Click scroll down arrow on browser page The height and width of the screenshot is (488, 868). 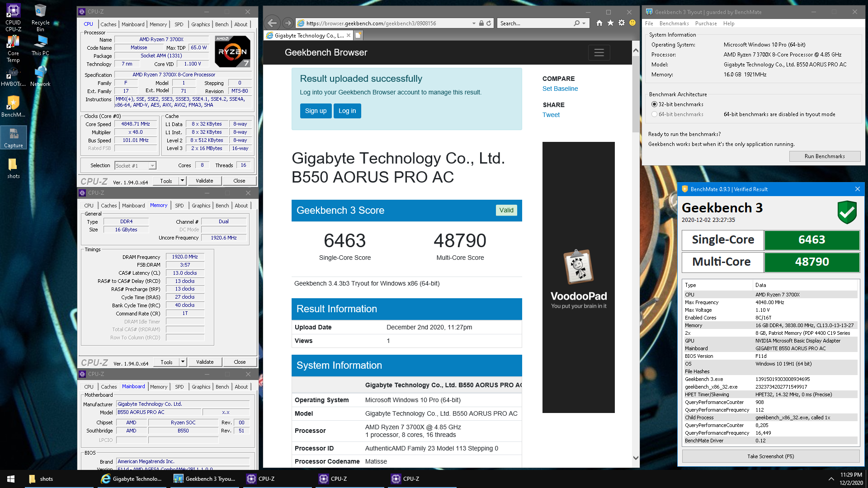pos(636,458)
